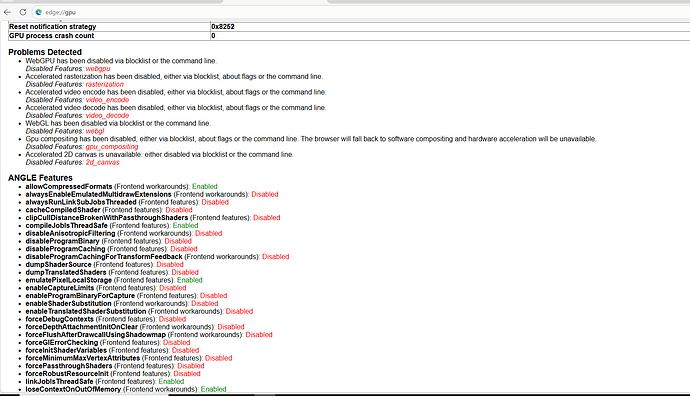The image size is (690, 396).
Task: Click the Problems Detected heading
Action: click(45, 52)
